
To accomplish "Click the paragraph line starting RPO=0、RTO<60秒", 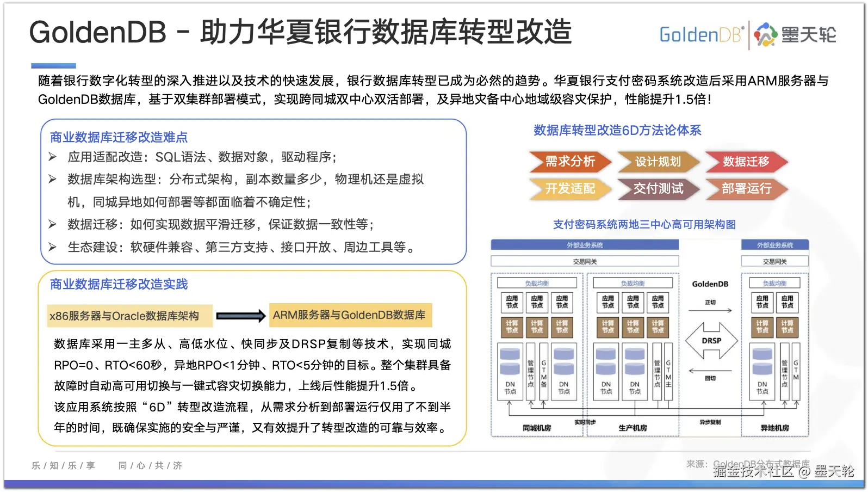I will click(252, 365).
